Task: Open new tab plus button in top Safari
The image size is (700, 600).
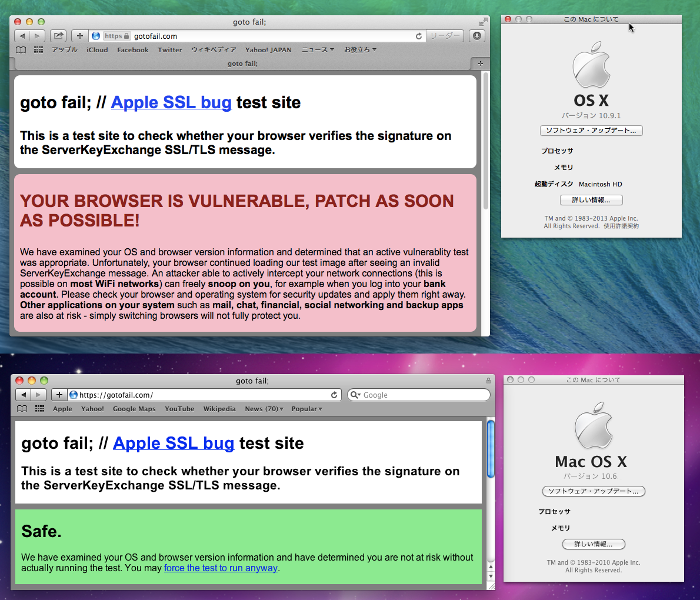Action: (481, 64)
